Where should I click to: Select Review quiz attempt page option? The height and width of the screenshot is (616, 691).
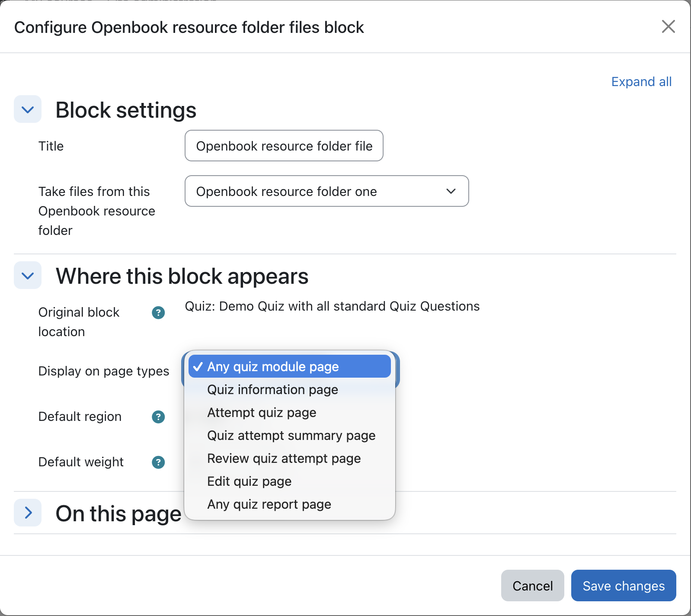(x=290, y=459)
